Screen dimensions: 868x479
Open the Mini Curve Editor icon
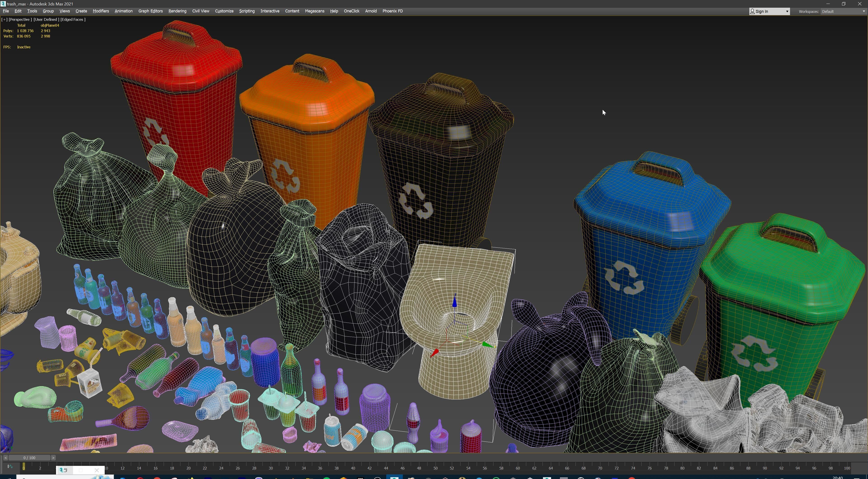10,467
